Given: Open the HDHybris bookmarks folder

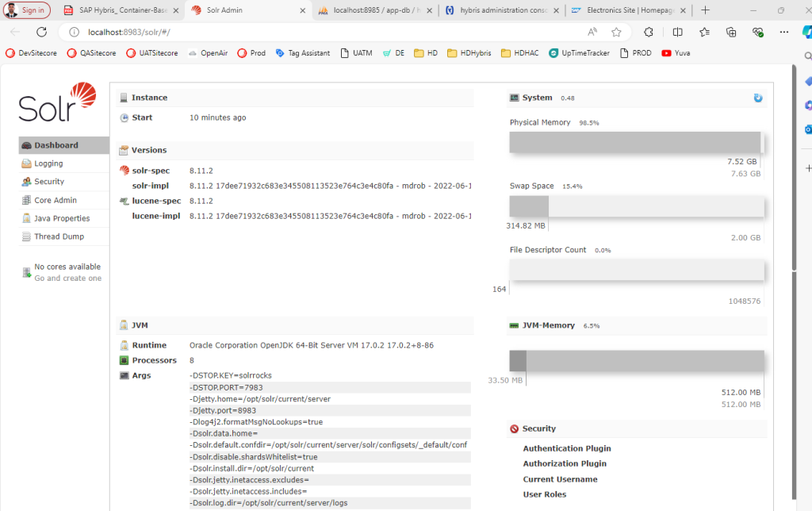Looking at the screenshot, I should (469, 53).
